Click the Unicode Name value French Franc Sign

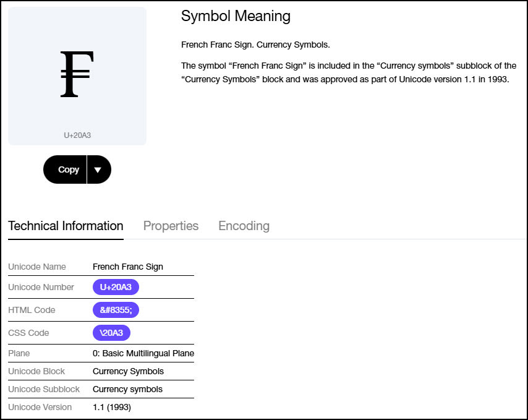click(x=127, y=267)
